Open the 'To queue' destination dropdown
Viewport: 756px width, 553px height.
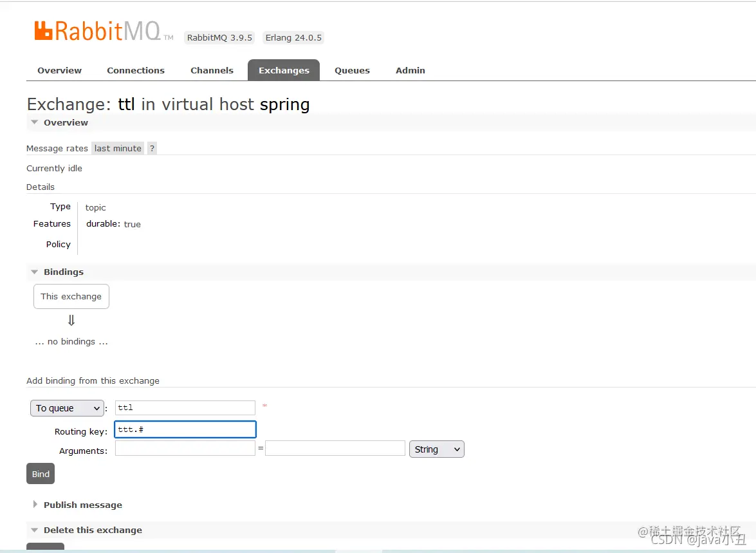pos(67,408)
